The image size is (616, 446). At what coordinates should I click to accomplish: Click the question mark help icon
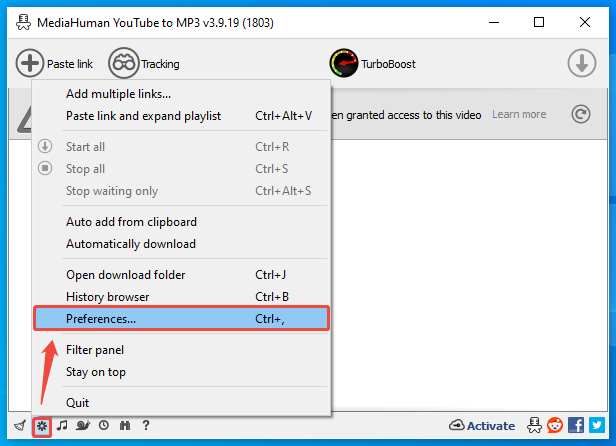[146, 425]
